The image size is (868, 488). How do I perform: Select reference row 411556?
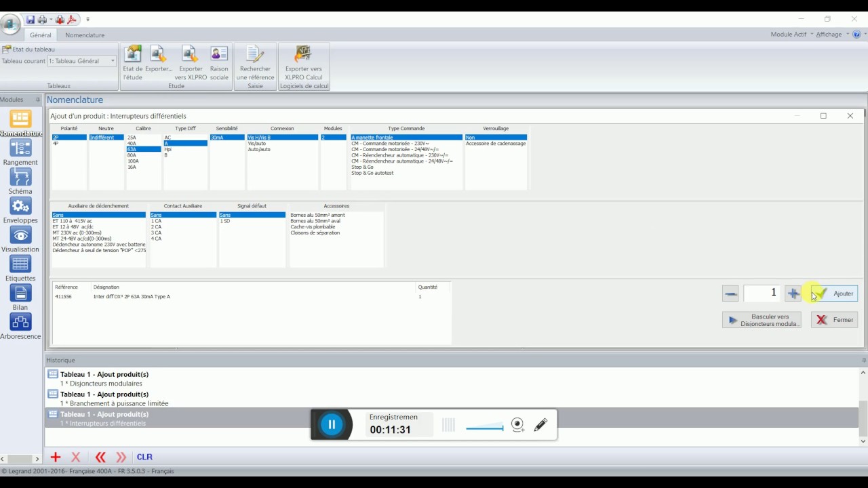point(251,297)
